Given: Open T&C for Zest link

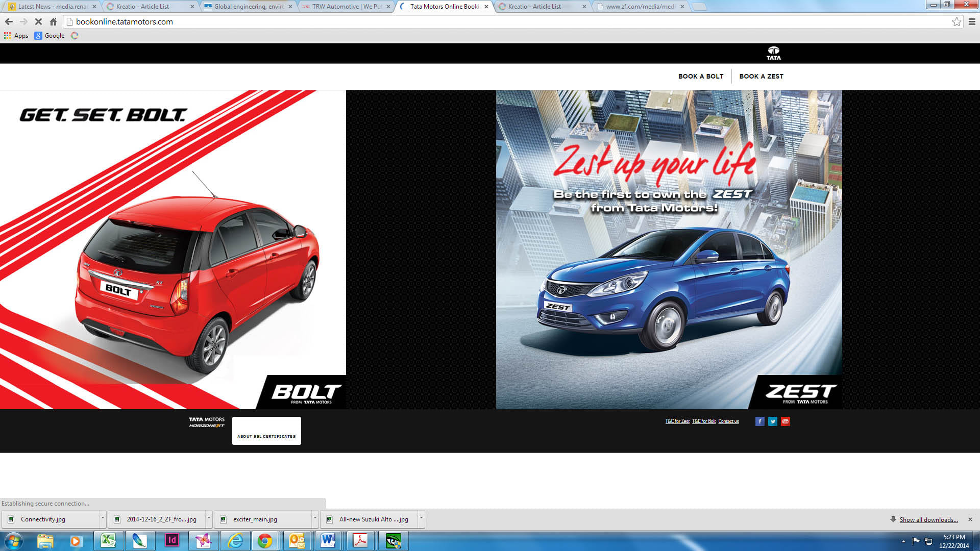Looking at the screenshot, I should [x=677, y=421].
